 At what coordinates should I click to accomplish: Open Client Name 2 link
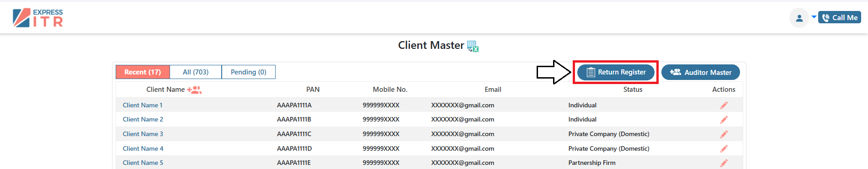143,119
